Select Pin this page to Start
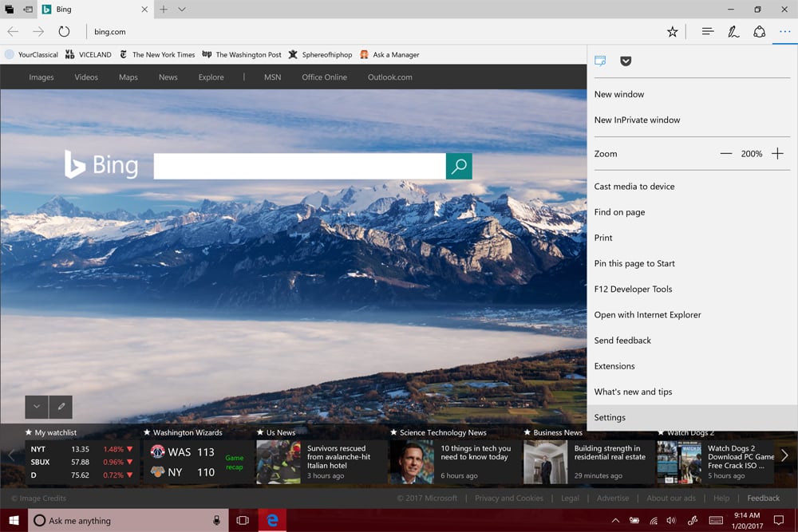The image size is (798, 532). 692,263
